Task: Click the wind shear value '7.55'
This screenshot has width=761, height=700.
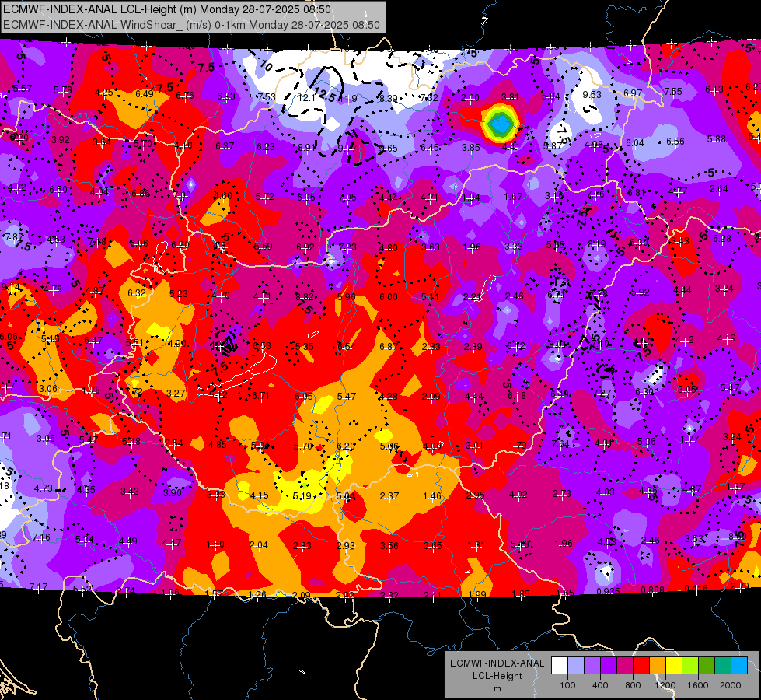Action: (x=673, y=91)
